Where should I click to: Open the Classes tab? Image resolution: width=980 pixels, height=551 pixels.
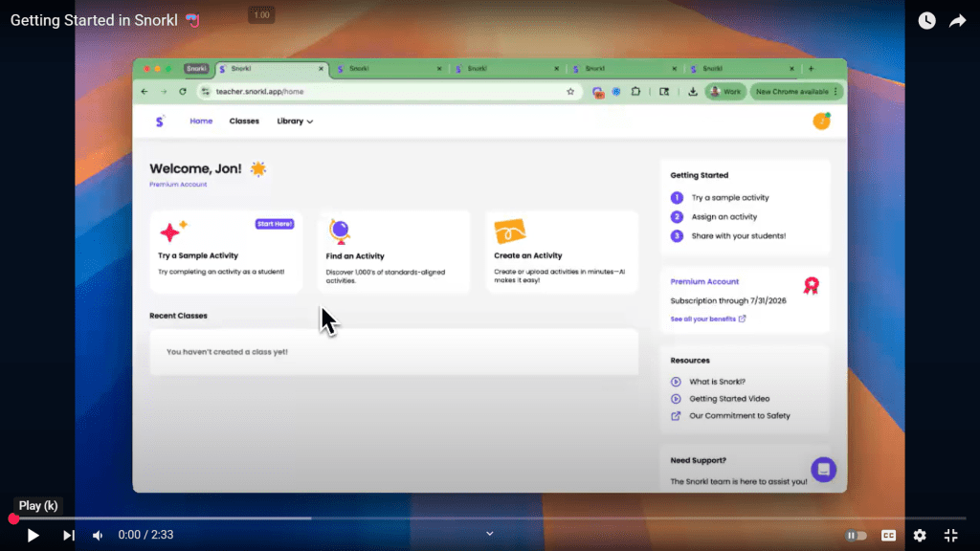pos(244,121)
